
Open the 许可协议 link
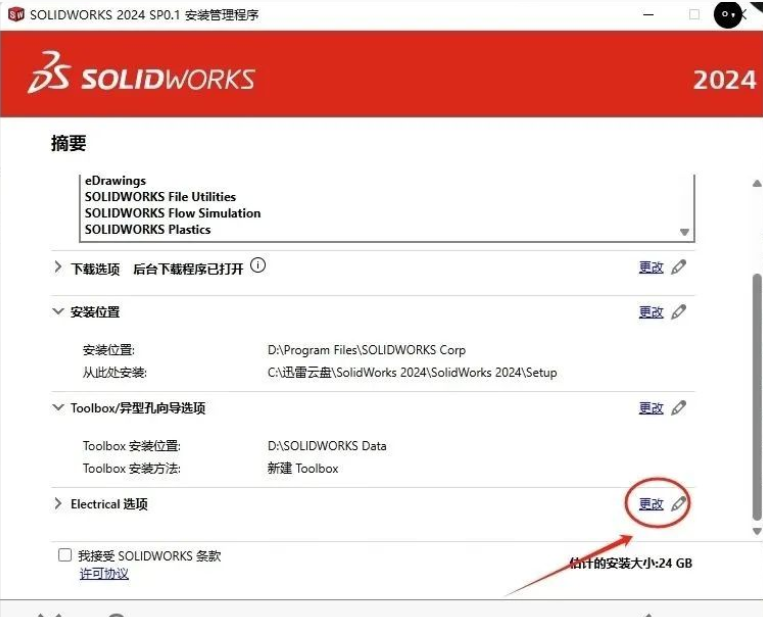point(104,574)
